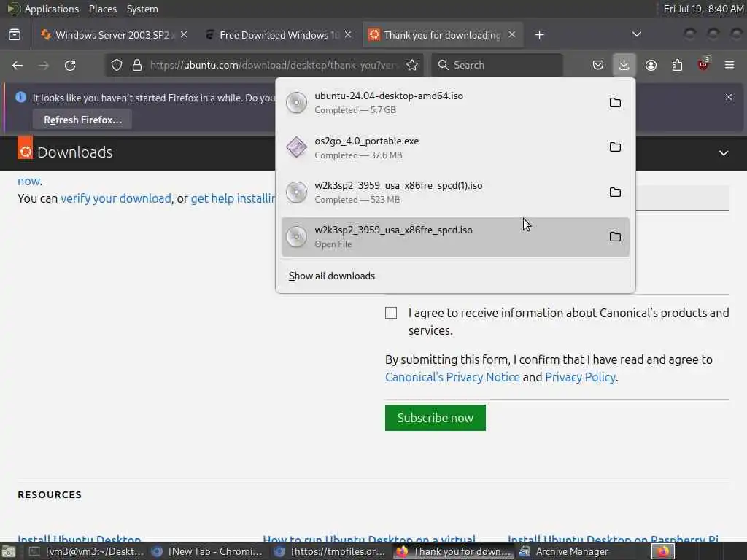
Task: Click the padlock site security icon
Action: click(137, 65)
